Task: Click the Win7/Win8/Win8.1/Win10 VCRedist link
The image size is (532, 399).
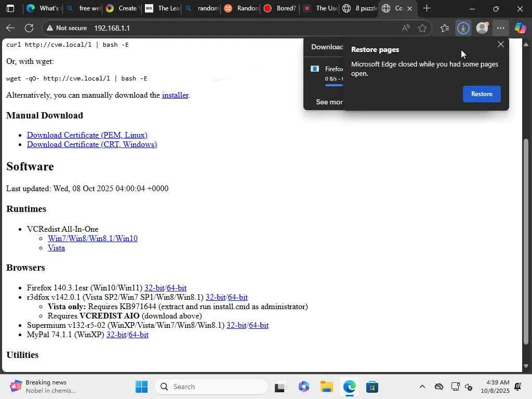Action: (x=92, y=238)
